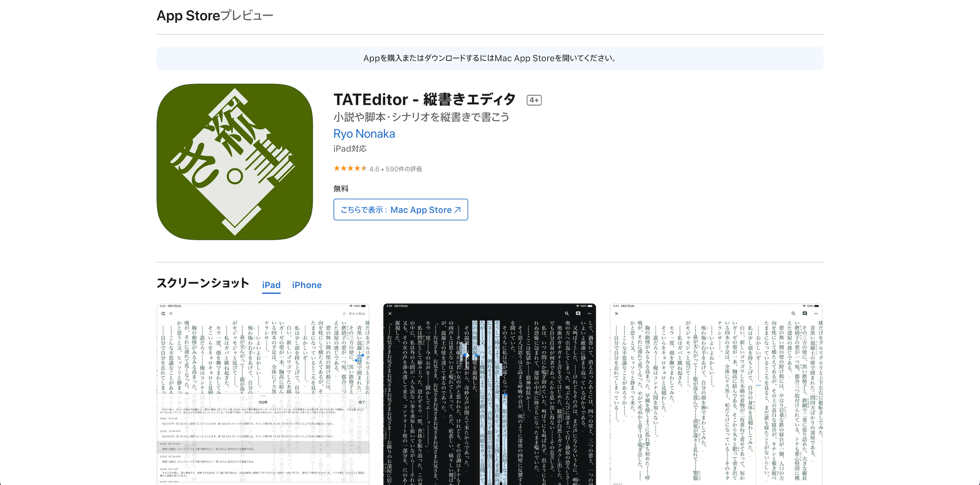Click the Mac App Store view button
This screenshot has height=485, width=980.
[x=400, y=210]
